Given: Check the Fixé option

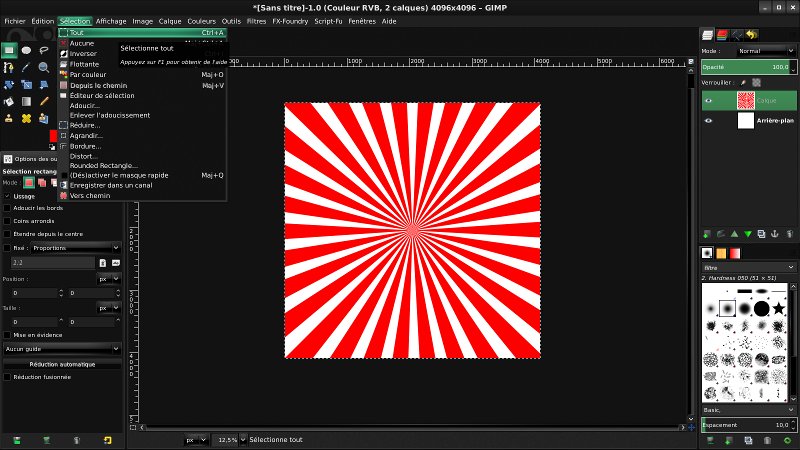Looking at the screenshot, I should click(7, 248).
